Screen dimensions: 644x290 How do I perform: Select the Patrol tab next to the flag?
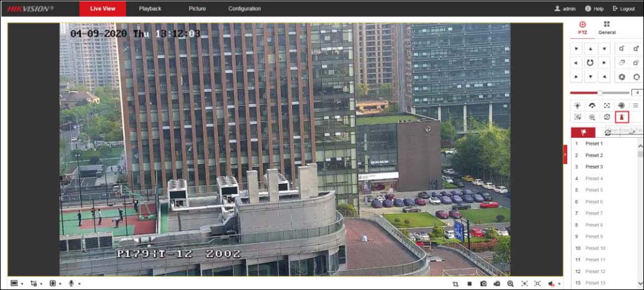(607, 132)
